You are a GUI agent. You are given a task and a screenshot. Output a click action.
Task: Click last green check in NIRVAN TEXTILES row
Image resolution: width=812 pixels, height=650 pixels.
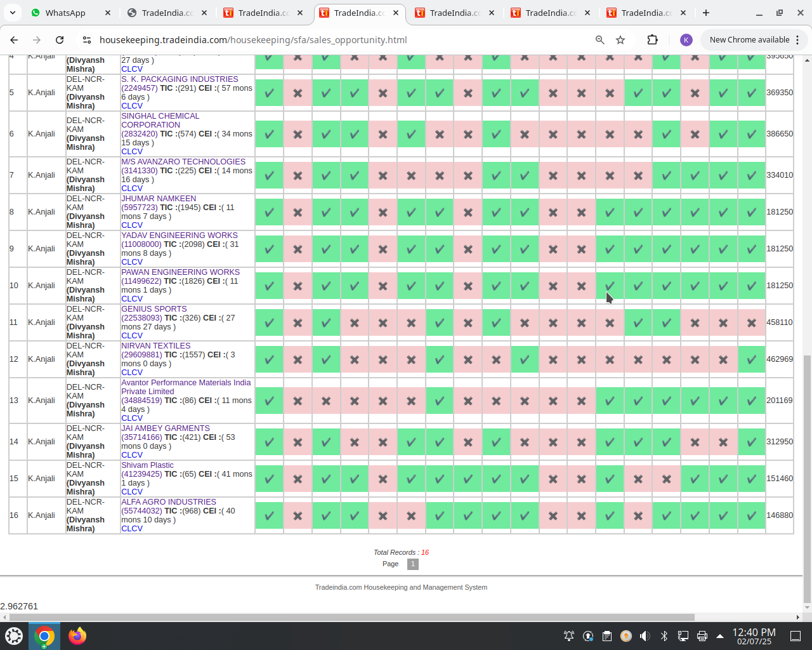point(752,360)
